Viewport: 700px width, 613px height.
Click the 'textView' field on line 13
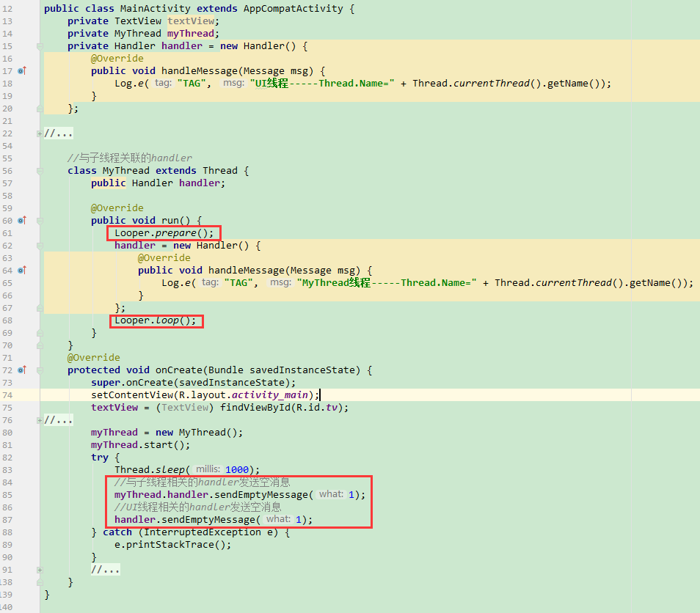point(191,21)
